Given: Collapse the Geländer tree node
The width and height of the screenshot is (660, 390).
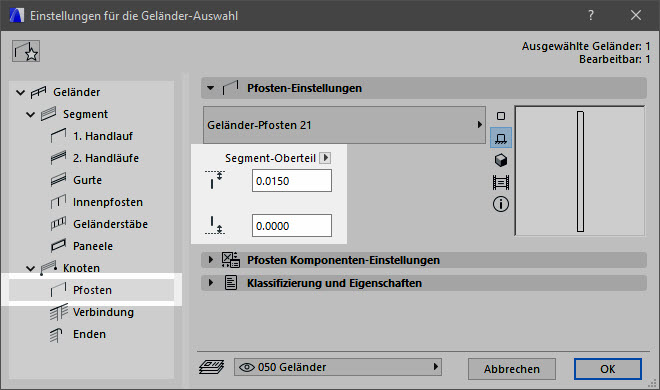Looking at the screenshot, I should (20, 92).
